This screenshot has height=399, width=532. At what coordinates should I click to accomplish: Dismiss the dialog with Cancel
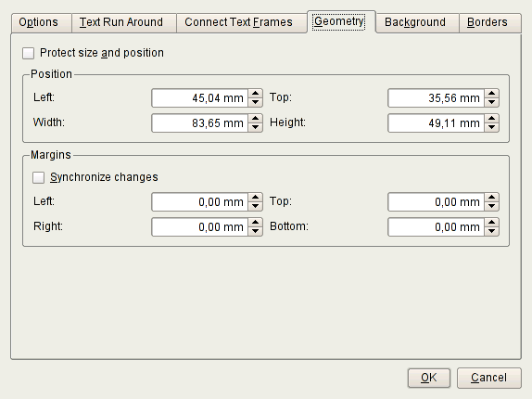pos(489,378)
